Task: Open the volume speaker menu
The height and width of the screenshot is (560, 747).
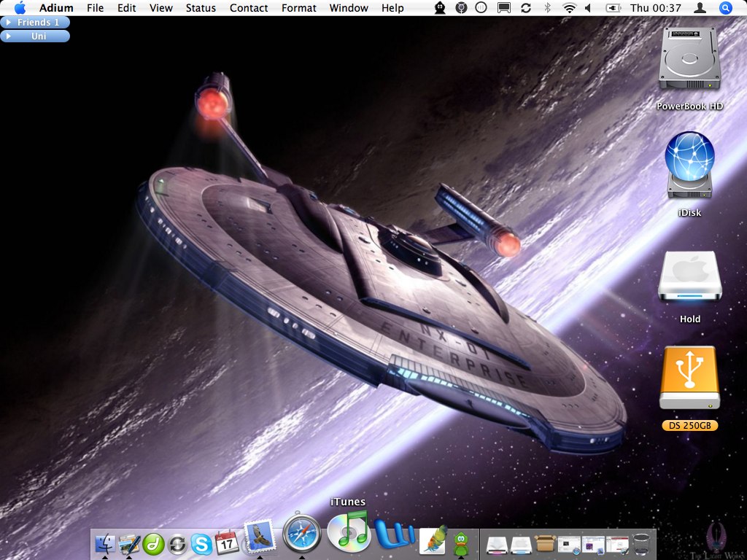Action: 589,7
